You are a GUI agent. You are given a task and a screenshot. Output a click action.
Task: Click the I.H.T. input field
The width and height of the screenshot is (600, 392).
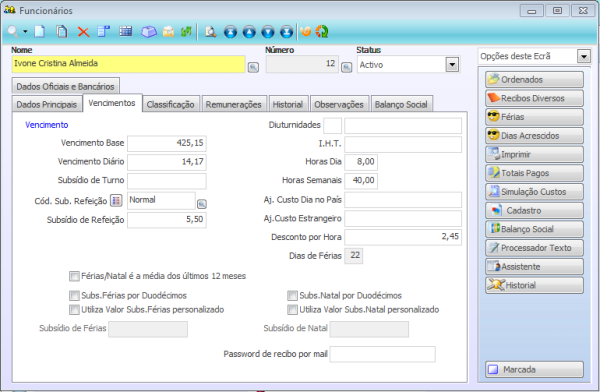tap(403, 144)
